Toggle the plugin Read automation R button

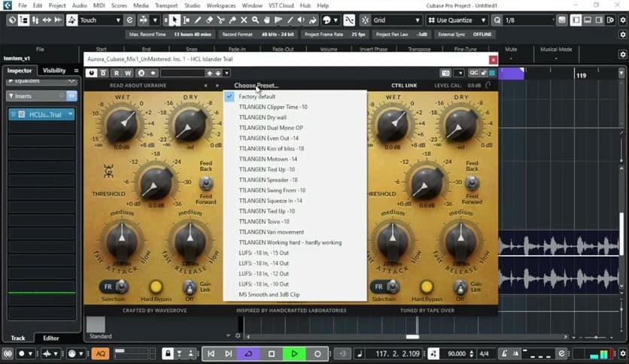click(x=117, y=73)
